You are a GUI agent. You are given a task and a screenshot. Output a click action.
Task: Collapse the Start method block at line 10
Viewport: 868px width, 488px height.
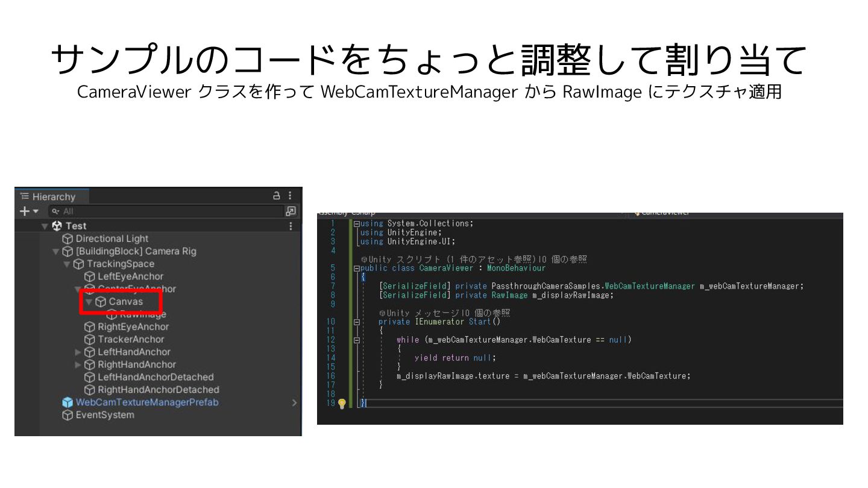pyautogui.click(x=356, y=322)
